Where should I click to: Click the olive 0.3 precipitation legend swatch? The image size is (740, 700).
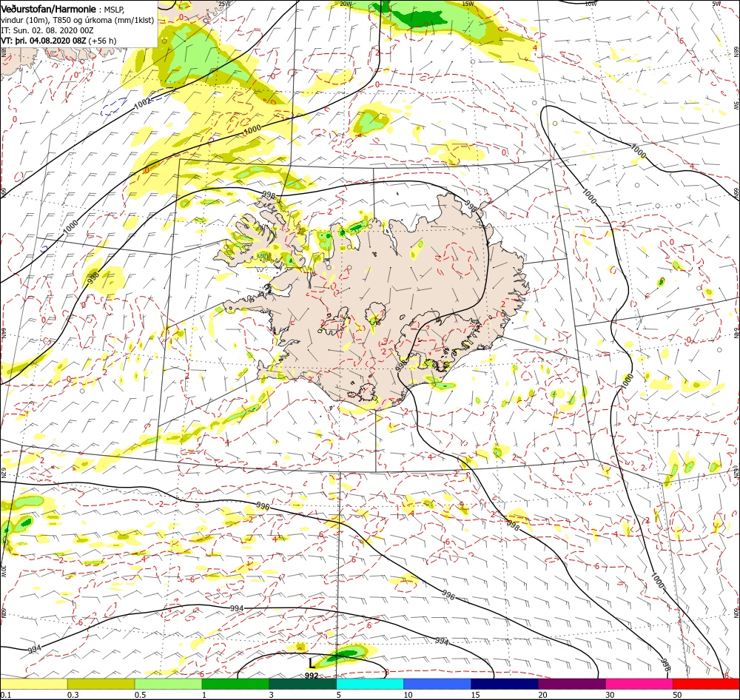(101, 684)
